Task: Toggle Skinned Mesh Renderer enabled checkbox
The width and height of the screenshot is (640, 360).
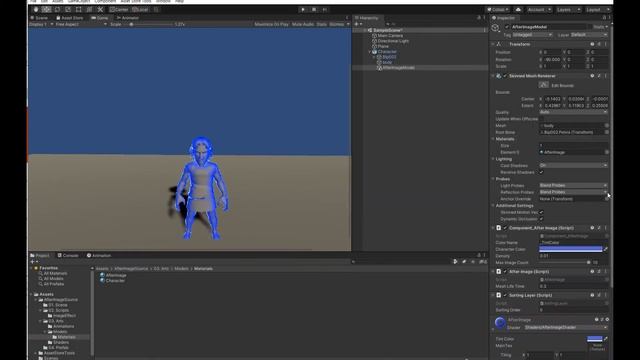Action: (505, 76)
